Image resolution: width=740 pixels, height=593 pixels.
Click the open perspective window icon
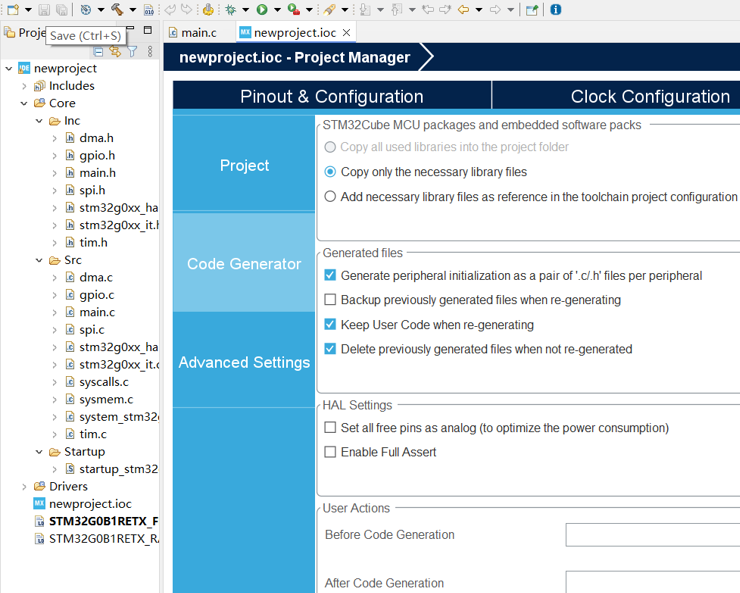[532, 9]
